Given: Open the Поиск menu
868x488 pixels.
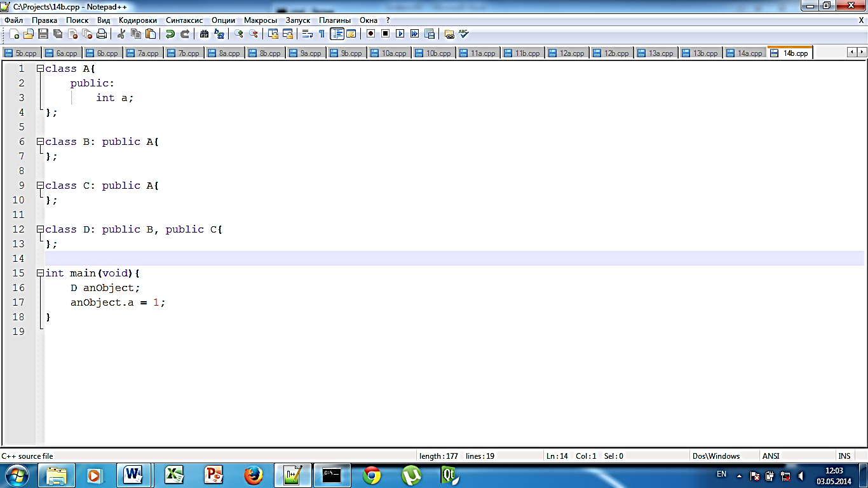Looking at the screenshot, I should [78, 20].
